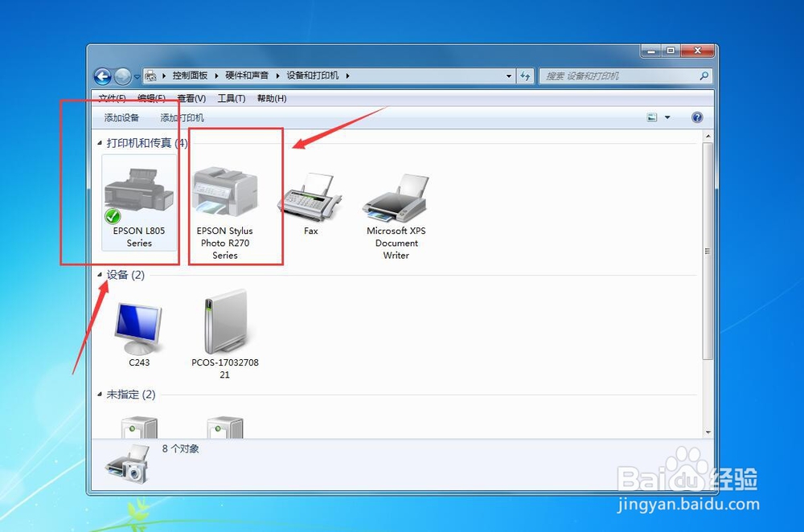Open recent pages dropdown next to Forward
Viewport: 804px width, 532px height.
pos(137,77)
